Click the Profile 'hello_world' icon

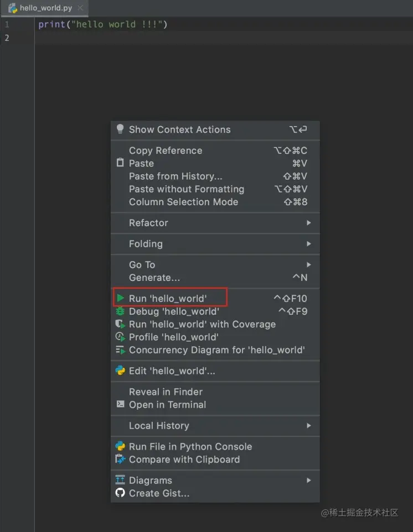click(x=120, y=337)
